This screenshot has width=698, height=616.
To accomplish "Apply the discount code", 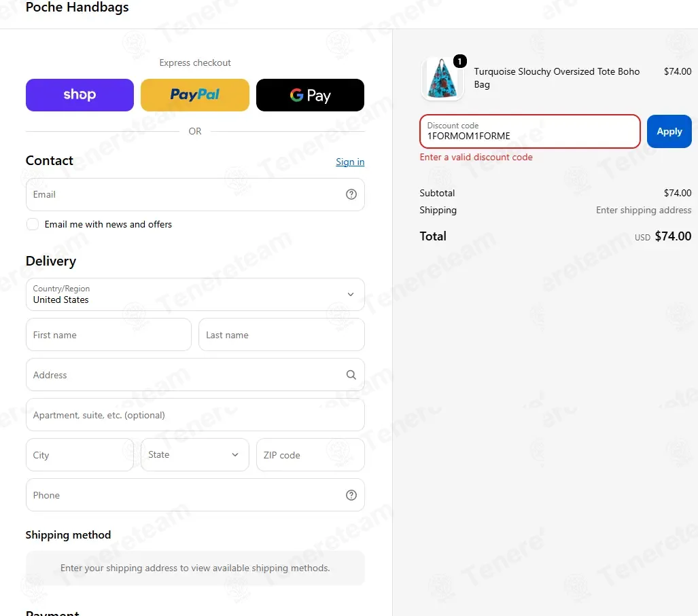I will point(669,131).
